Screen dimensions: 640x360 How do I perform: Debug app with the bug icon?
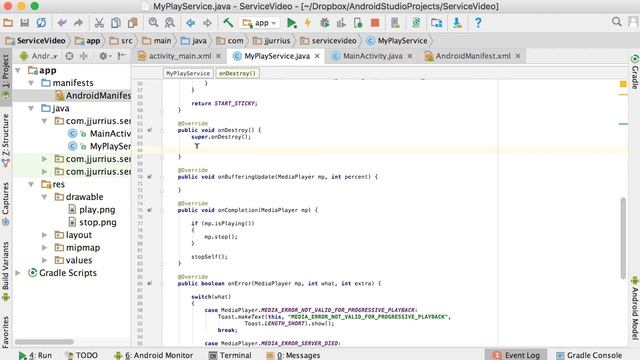click(x=325, y=23)
